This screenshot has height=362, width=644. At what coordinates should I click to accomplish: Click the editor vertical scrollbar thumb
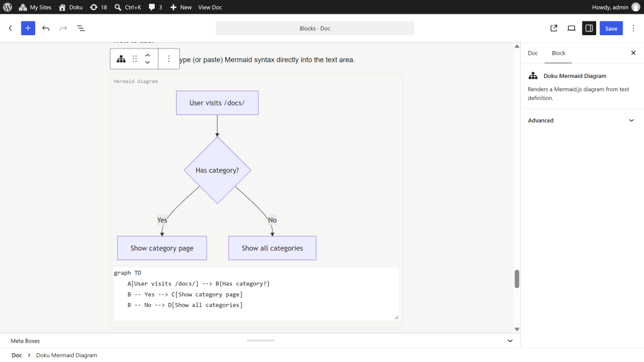click(517, 278)
